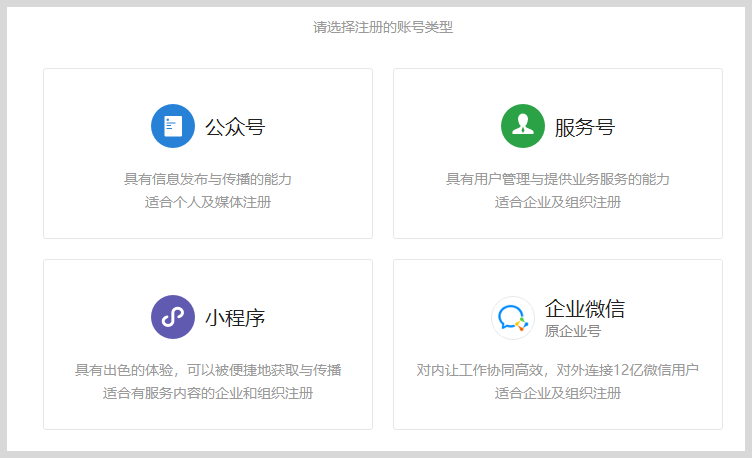Click 适合企业及组织注册 under 企业微信
This screenshot has height=458, width=752.
[558, 393]
